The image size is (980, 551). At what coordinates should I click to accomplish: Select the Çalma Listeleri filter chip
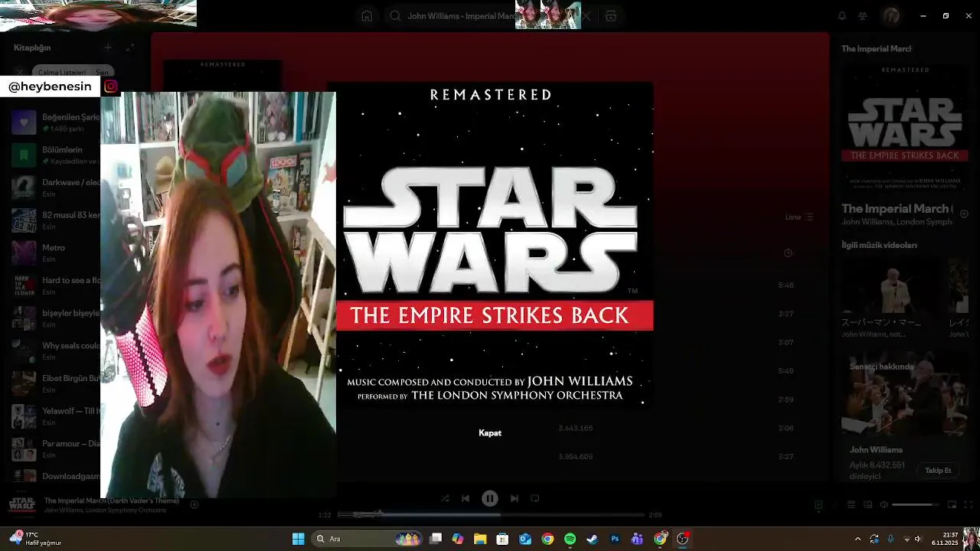(62, 72)
